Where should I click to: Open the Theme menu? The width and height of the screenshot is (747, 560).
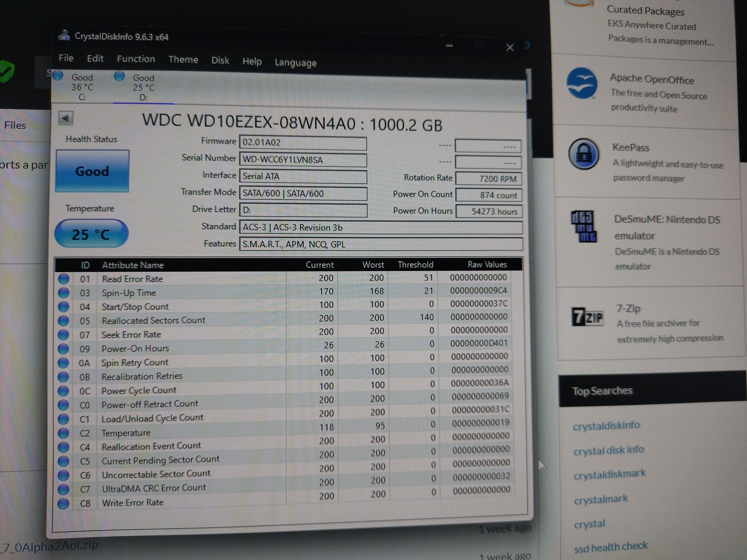183,60
